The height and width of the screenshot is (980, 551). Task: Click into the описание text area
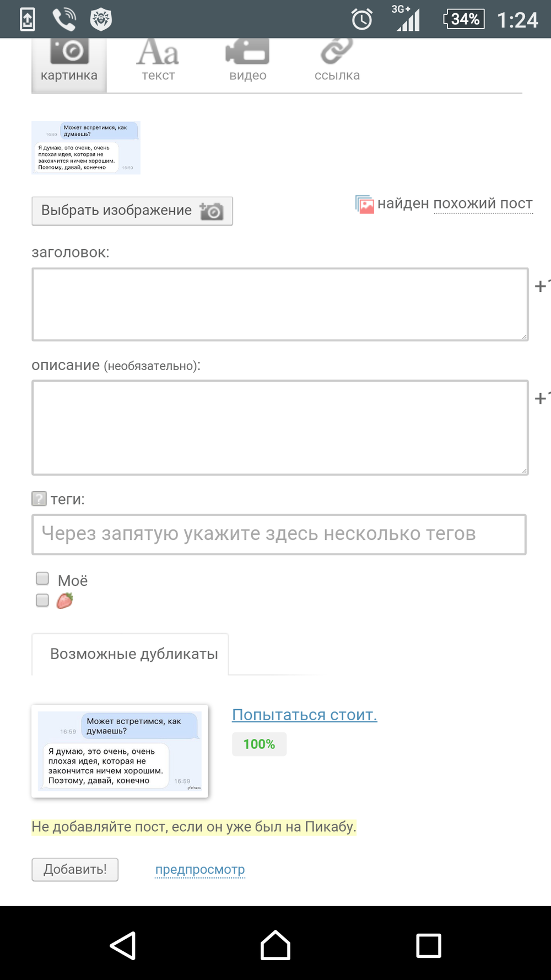[280, 427]
